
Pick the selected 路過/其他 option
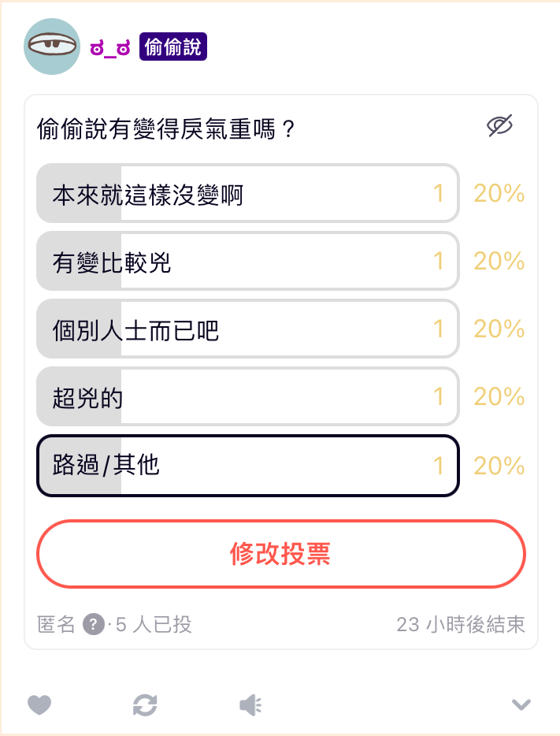tap(247, 465)
